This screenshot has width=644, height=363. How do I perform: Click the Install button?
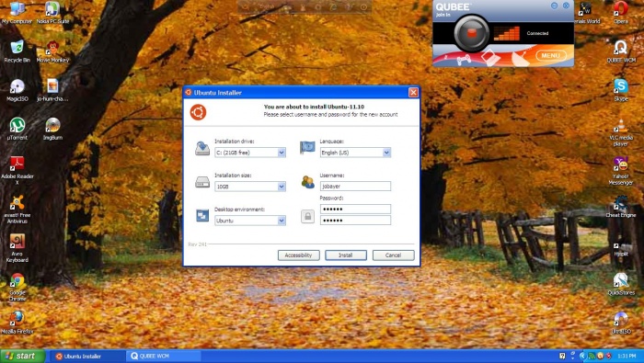[x=346, y=255]
